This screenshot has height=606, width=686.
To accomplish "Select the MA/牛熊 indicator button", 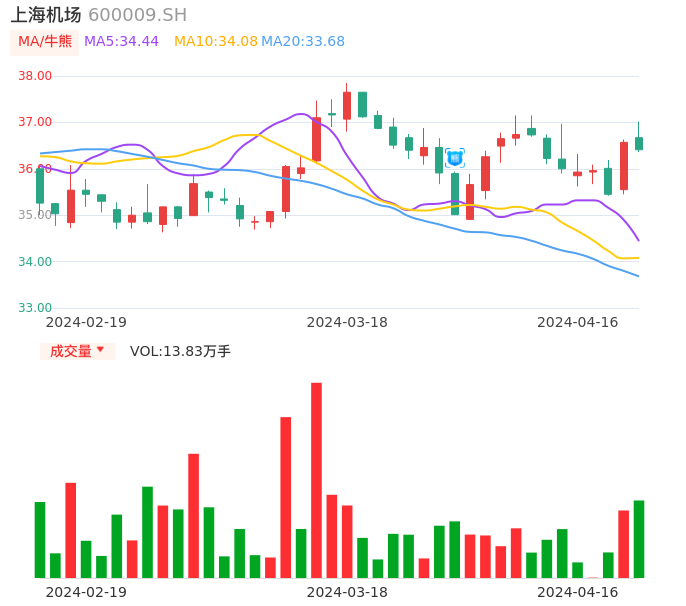I will tap(45, 42).
